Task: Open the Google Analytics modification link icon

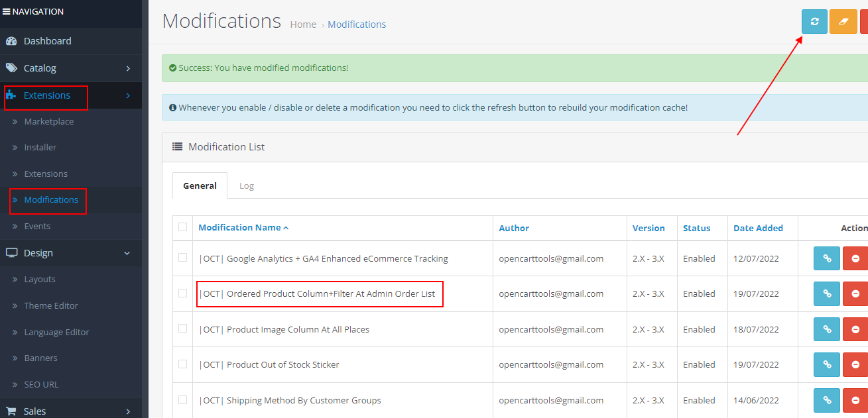Action: point(826,258)
